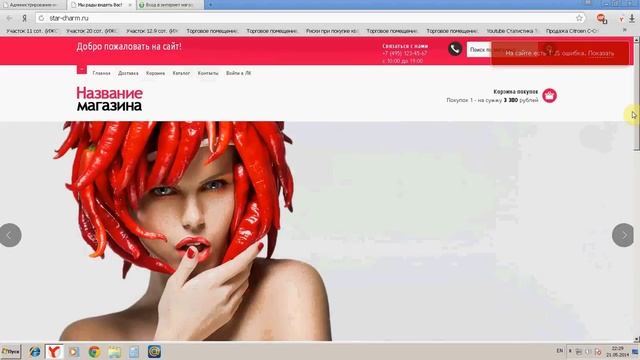The width and height of the screenshot is (640, 360).
Task: Open media player from taskbar
Action: point(74,352)
